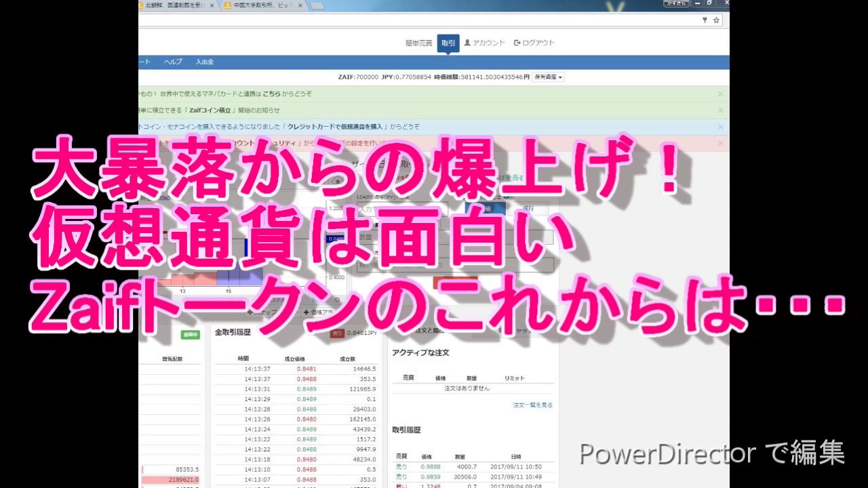The image size is (868, 488).
Task: Click the 注文一覧を見る link
Action: (532, 405)
